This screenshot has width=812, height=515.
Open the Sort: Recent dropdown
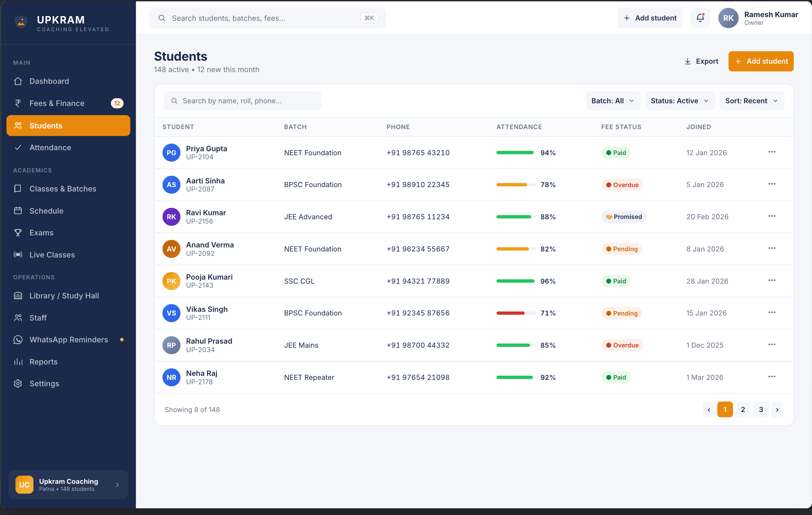point(751,101)
